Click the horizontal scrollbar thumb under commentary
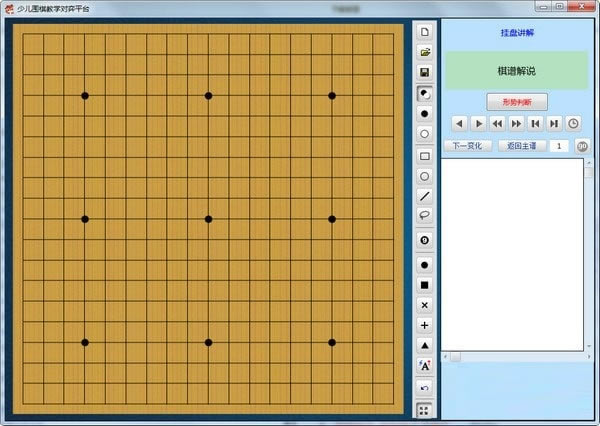 tap(455, 357)
